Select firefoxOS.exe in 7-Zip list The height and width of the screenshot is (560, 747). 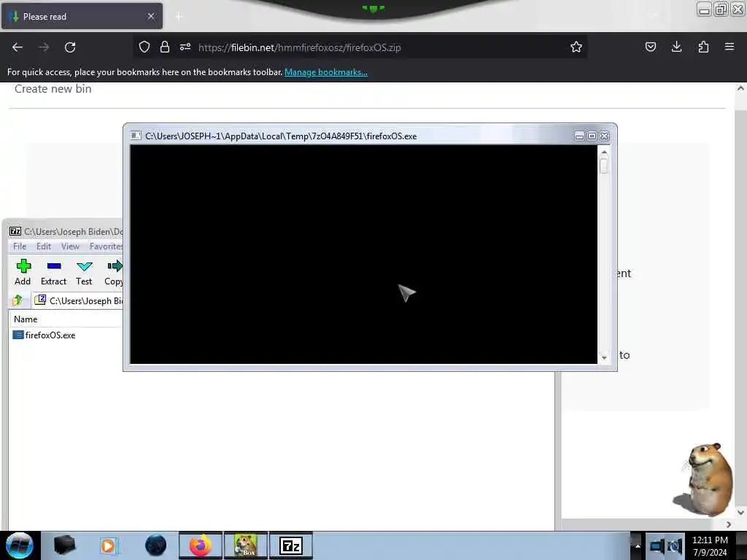coord(44,335)
